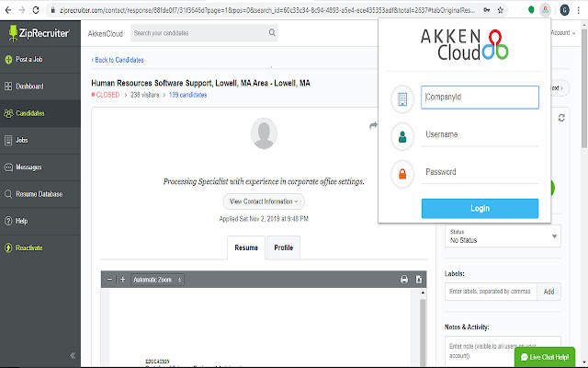The image size is (588, 368).
Task: Zoom in the resume with plus icon
Action: (x=122, y=279)
